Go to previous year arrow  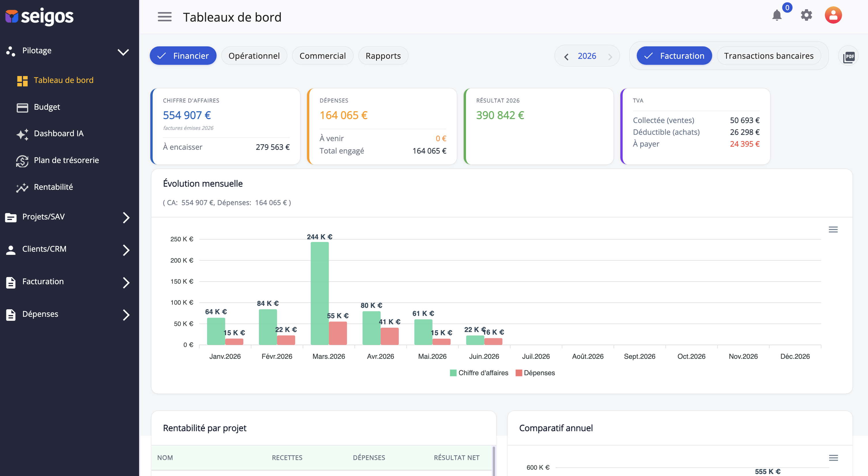[x=566, y=57]
